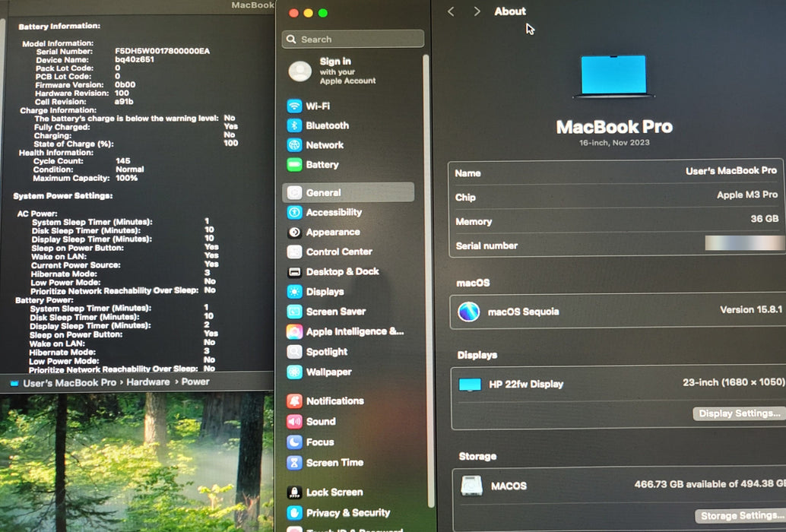Open Spotlight settings icon
Viewport: 786px width, 532px height.
click(x=294, y=352)
